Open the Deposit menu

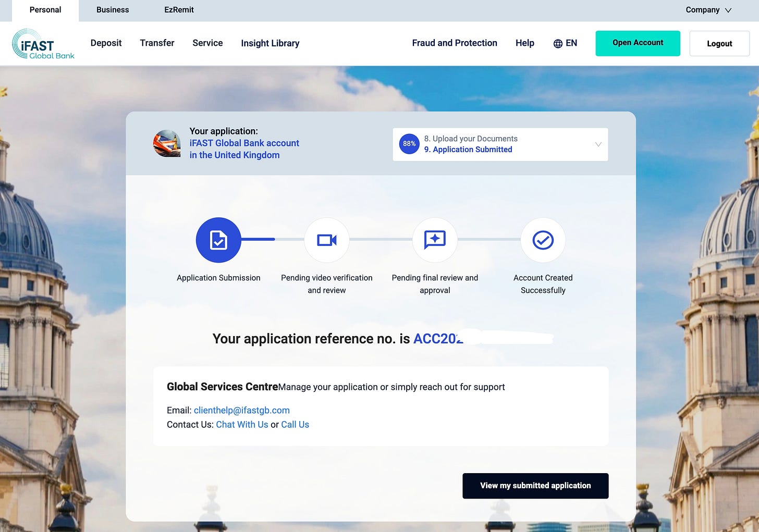pos(106,43)
